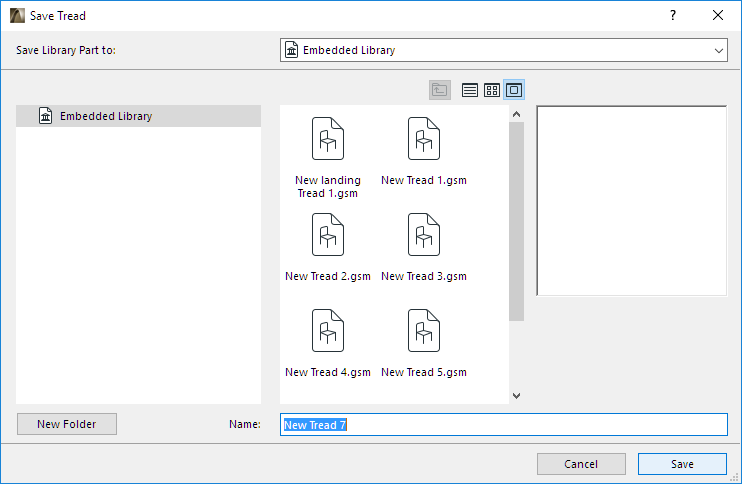Screen dimensions: 742x484
Task: Click the New Folder button
Action: point(67,424)
